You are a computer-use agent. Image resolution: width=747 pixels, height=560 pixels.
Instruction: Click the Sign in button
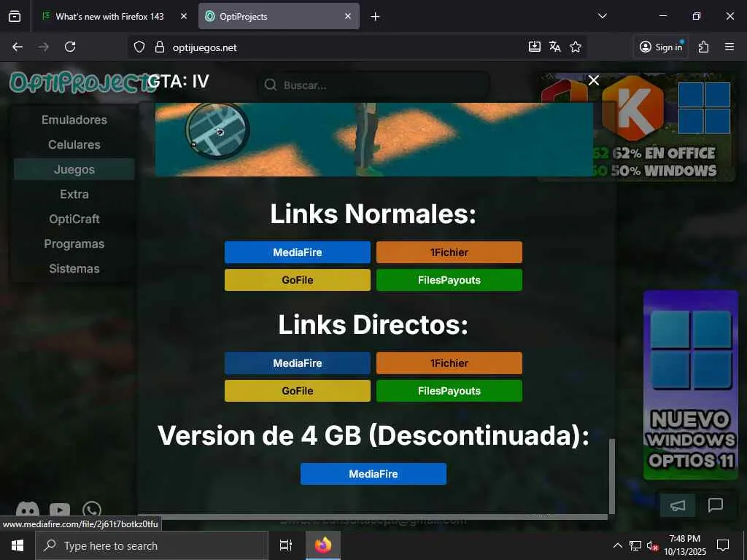point(661,47)
